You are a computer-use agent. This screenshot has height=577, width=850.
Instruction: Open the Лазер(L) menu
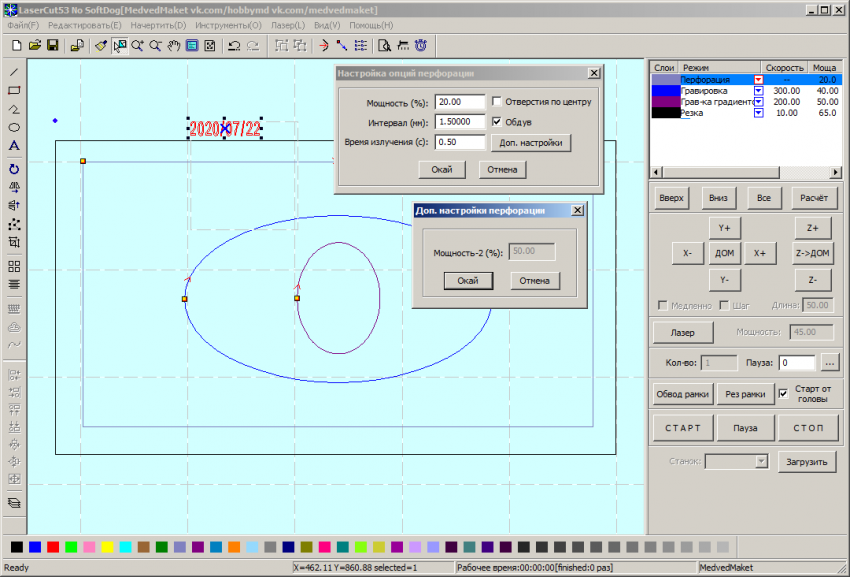pyautogui.click(x=288, y=25)
